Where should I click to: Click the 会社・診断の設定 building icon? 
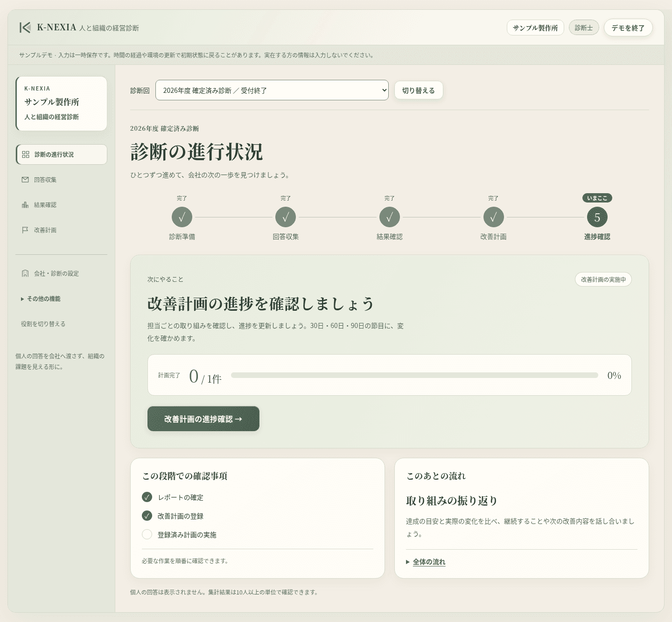pos(25,273)
